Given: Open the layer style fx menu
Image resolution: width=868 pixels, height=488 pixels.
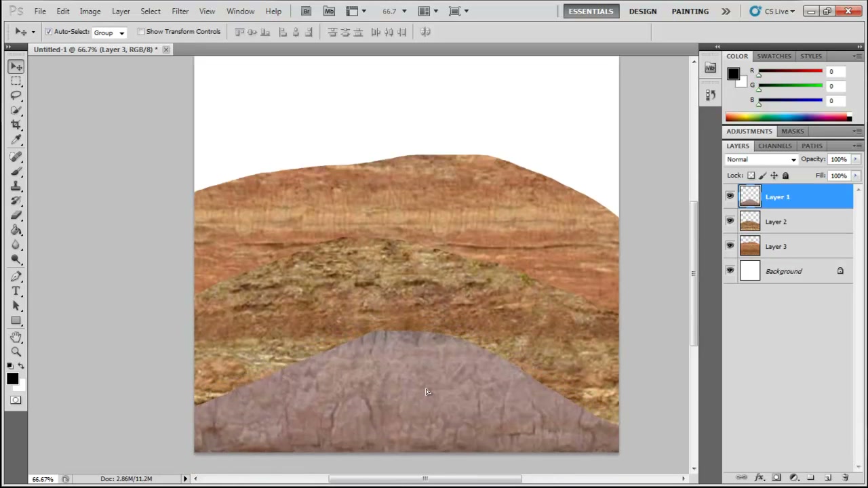Looking at the screenshot, I should [x=759, y=478].
